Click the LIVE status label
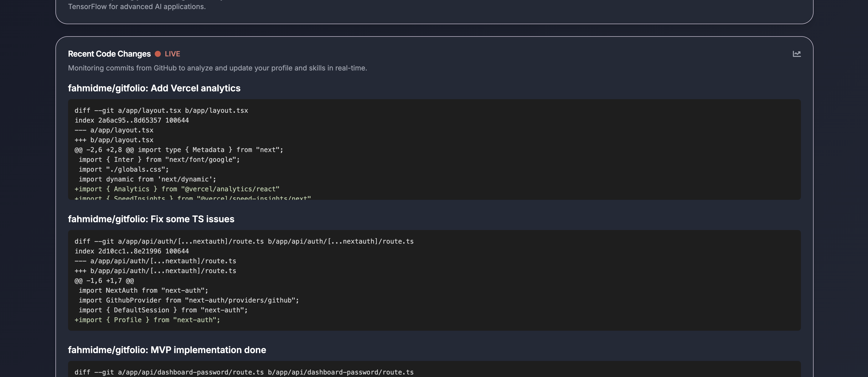 [172, 54]
